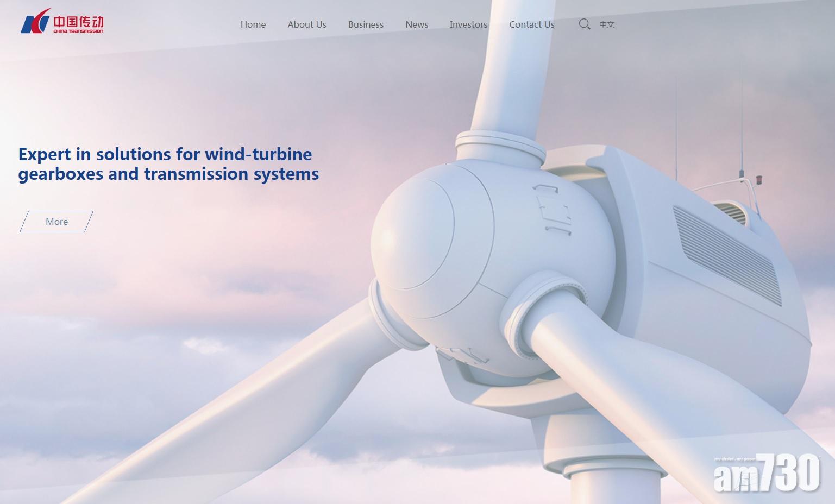Navigate to the Contact Us page
835x504 pixels.
(532, 24)
